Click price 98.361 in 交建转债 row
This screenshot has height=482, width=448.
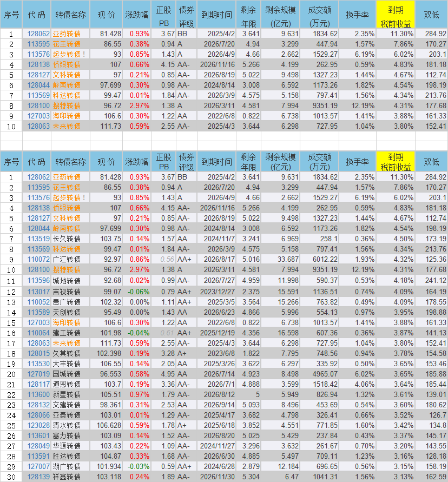111,405
